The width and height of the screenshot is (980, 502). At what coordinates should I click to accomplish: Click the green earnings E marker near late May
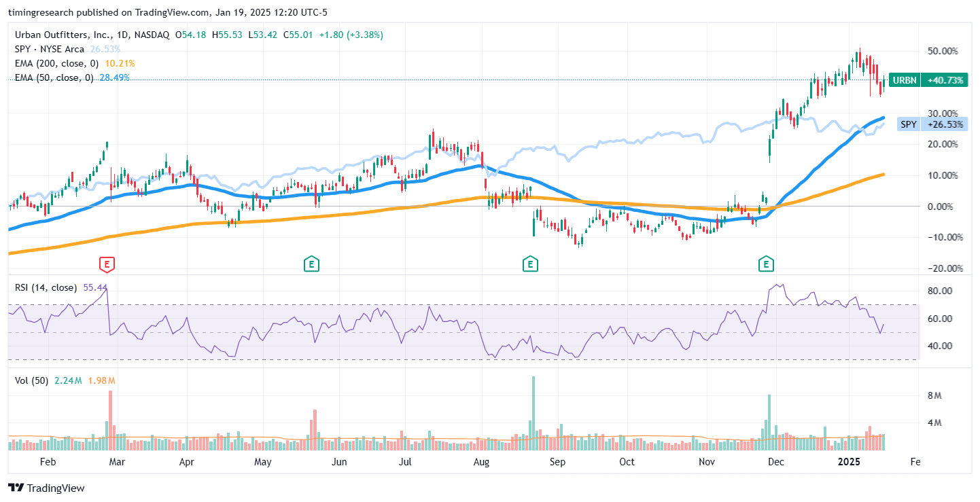(311, 264)
